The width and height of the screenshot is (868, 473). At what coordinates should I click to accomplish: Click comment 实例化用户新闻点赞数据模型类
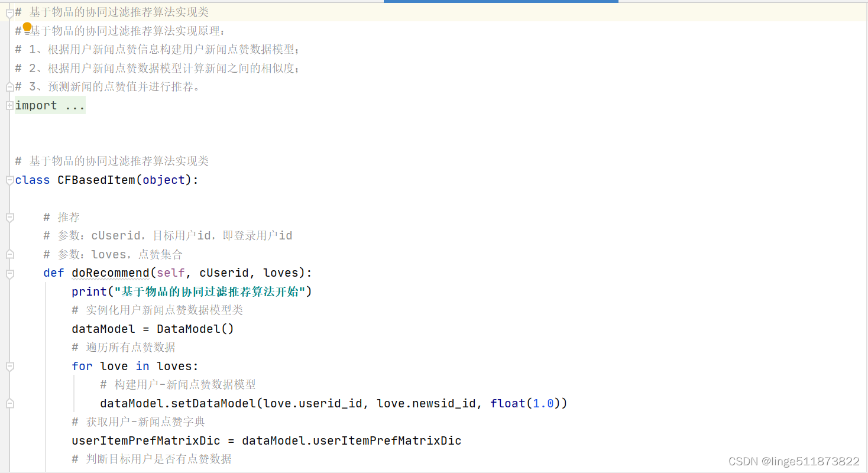pos(157,310)
